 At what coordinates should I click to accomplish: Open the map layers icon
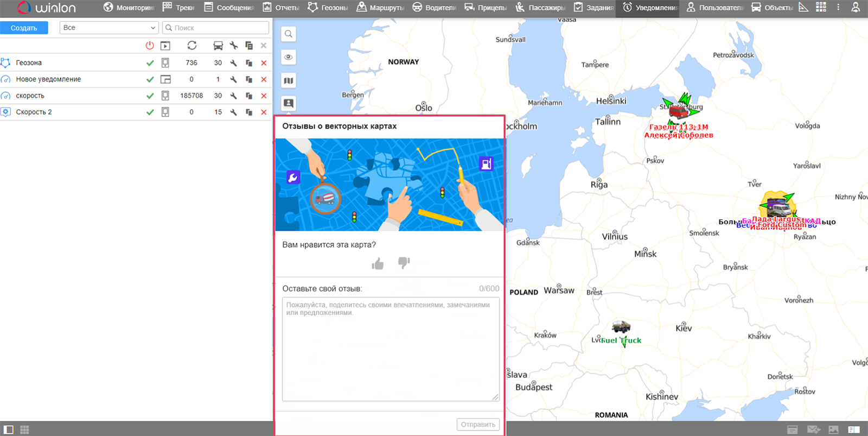[x=289, y=81]
